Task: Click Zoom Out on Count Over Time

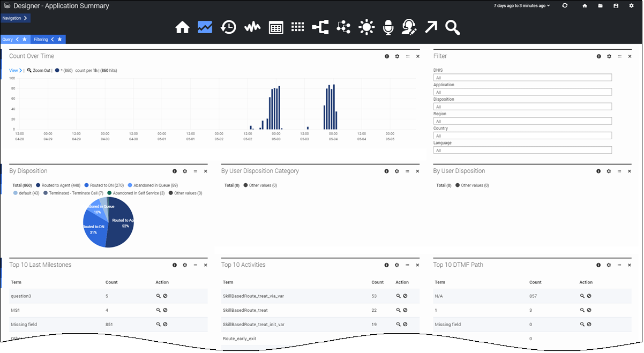Action: 40,70
